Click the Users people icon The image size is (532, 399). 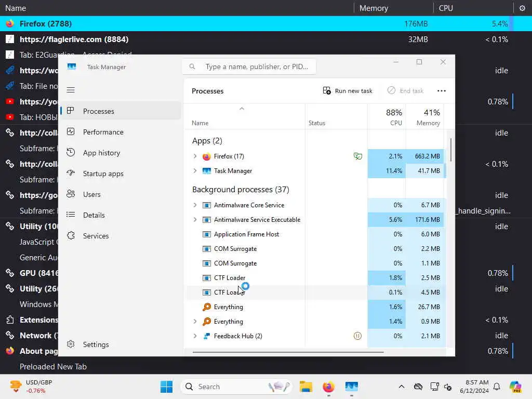click(x=71, y=194)
